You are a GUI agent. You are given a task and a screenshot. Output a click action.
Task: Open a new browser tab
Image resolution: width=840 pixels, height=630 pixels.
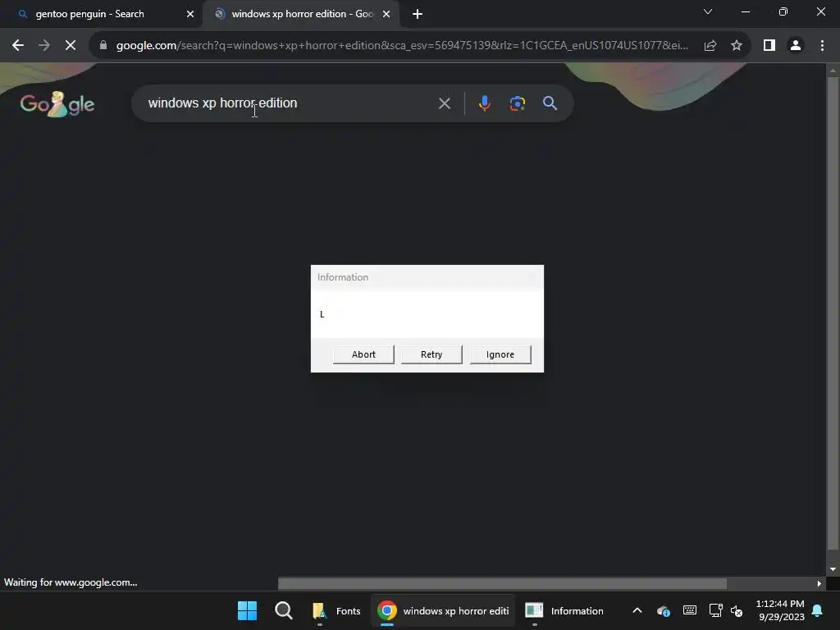pos(418,15)
